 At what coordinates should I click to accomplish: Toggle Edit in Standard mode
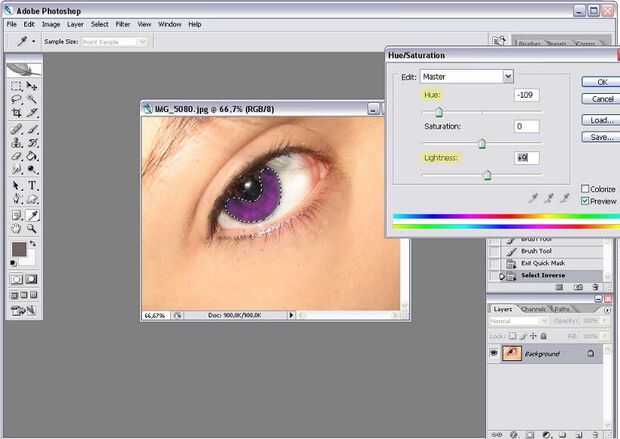pos(16,280)
